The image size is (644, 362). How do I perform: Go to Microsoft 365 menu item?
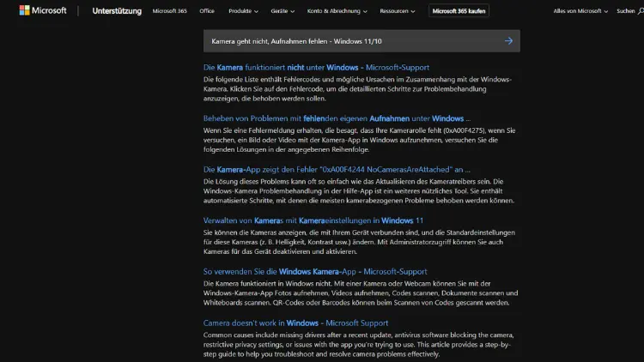[170, 11]
